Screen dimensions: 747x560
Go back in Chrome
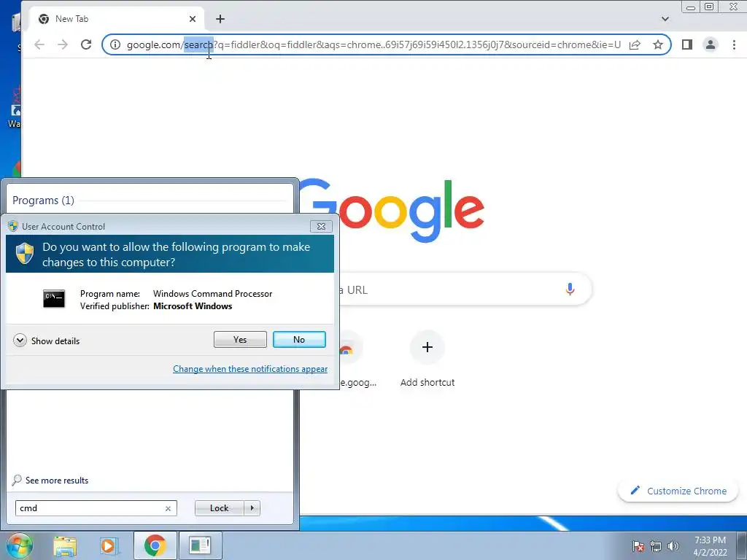click(39, 44)
